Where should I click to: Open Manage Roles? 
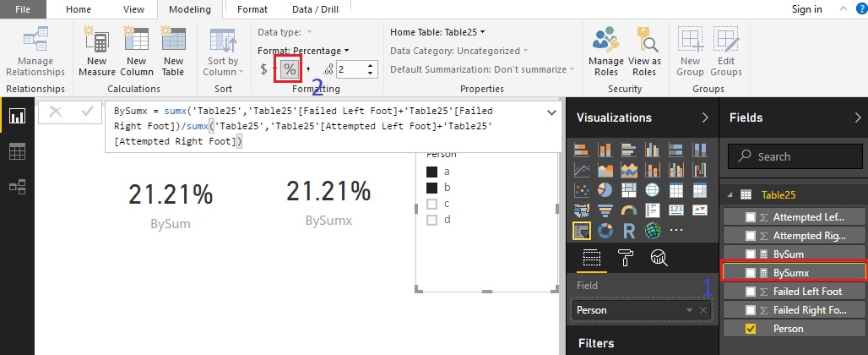606,52
